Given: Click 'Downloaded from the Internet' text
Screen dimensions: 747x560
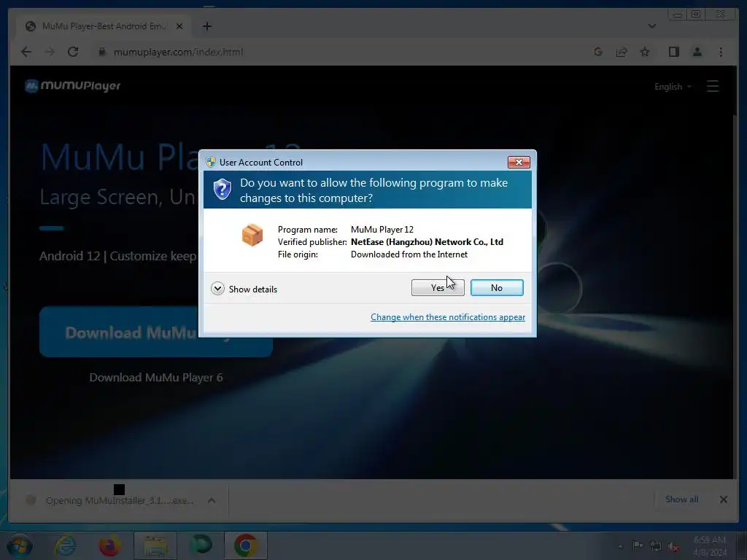Looking at the screenshot, I should pyautogui.click(x=409, y=254).
